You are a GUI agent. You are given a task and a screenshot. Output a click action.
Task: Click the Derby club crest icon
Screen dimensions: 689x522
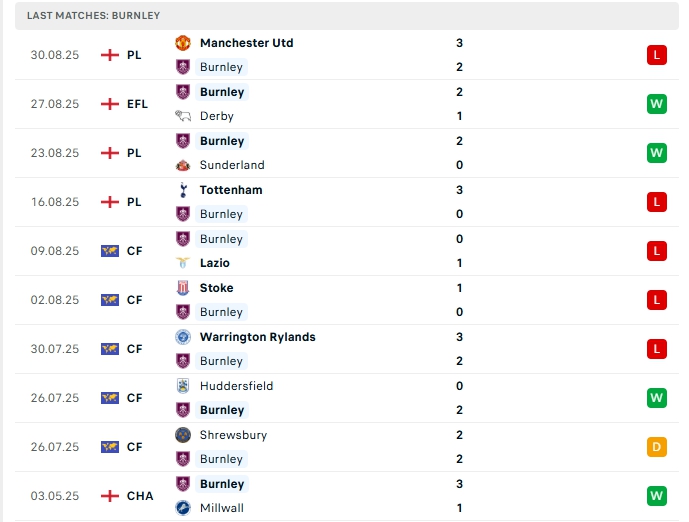tap(183, 116)
